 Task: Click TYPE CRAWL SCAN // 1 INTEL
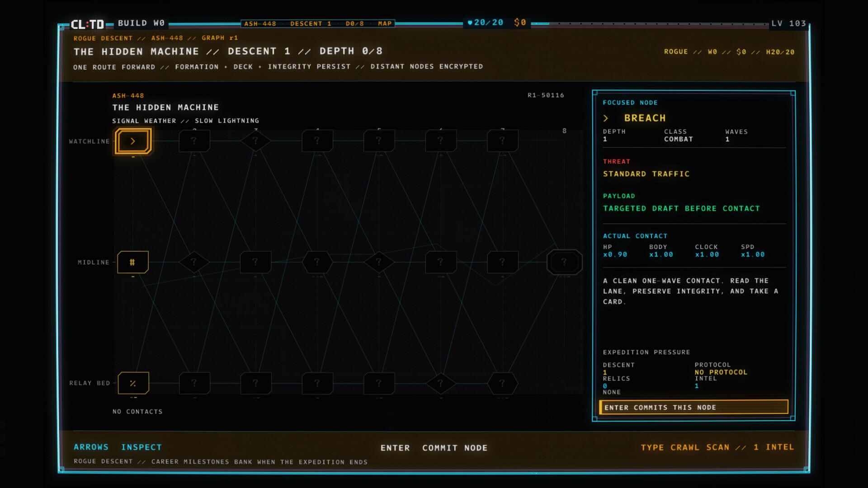click(717, 447)
